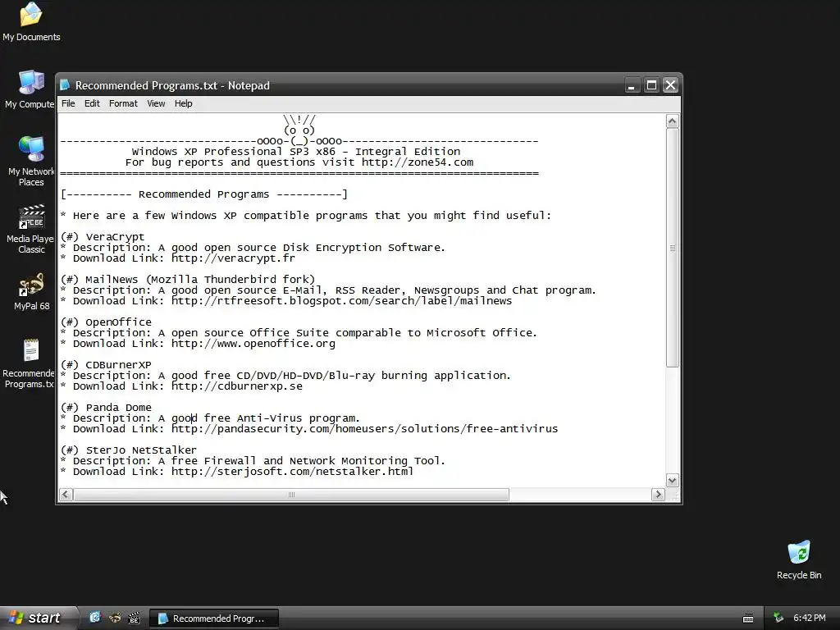Open the Edit menu in Notepad

(x=92, y=103)
